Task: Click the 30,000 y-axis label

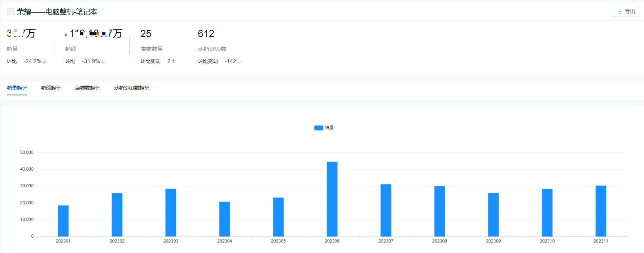Action: tap(27, 186)
